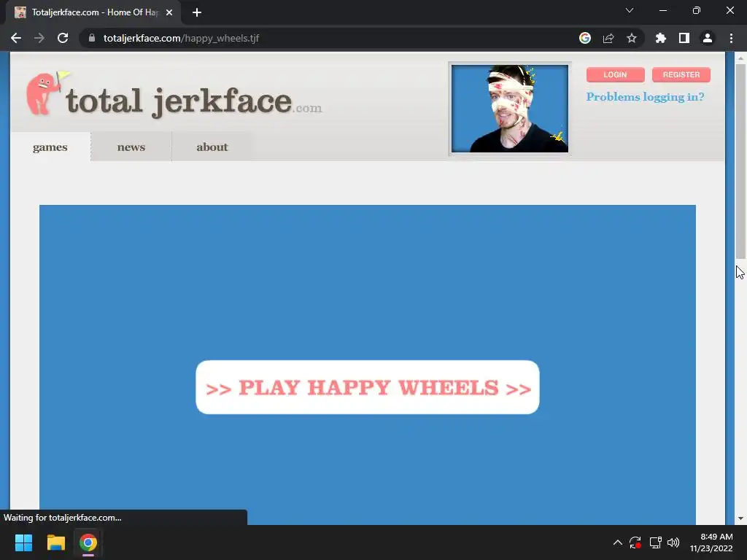Close the Totaljerkface.com tab
This screenshot has width=747, height=560.
169,12
